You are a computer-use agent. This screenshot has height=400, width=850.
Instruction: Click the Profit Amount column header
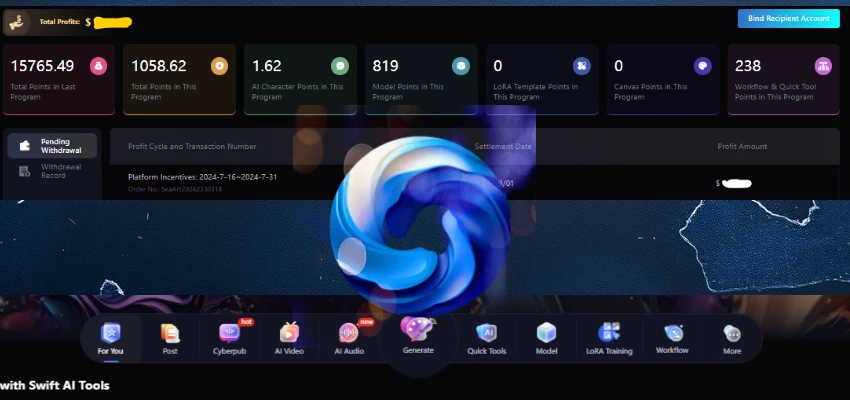tap(742, 146)
